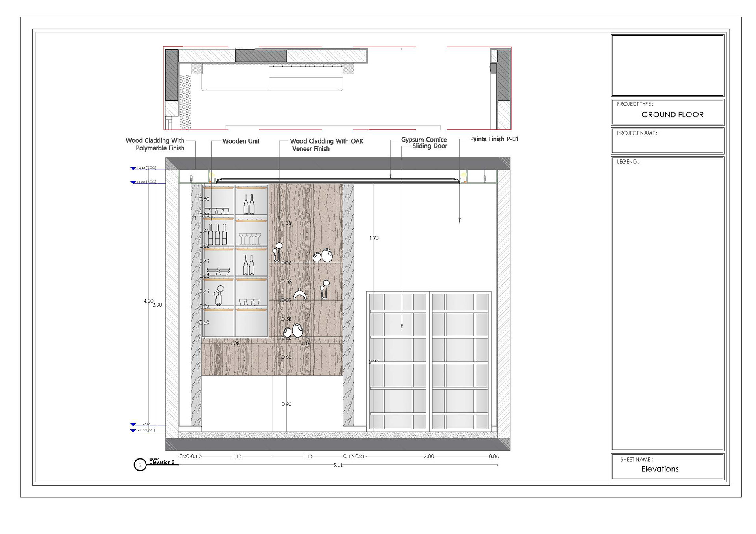Click the 'Paints Finish P-01' label
The width and height of the screenshot is (756, 534).
click(x=494, y=139)
